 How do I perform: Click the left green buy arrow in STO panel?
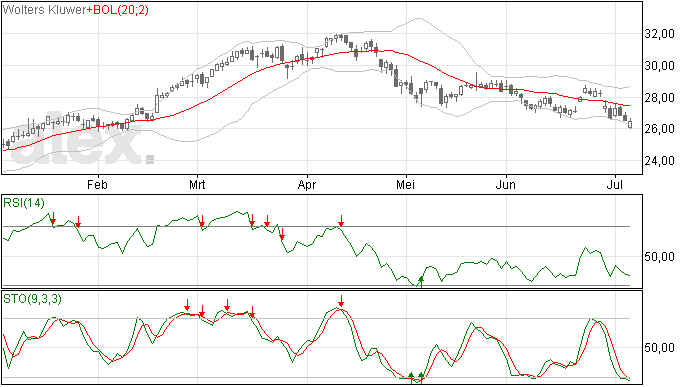411,377
